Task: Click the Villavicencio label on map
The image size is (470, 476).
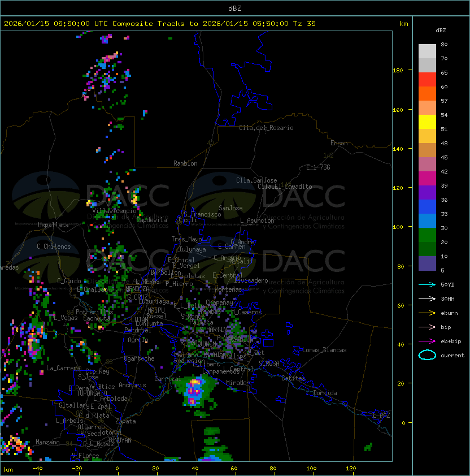Action: [x=114, y=211]
